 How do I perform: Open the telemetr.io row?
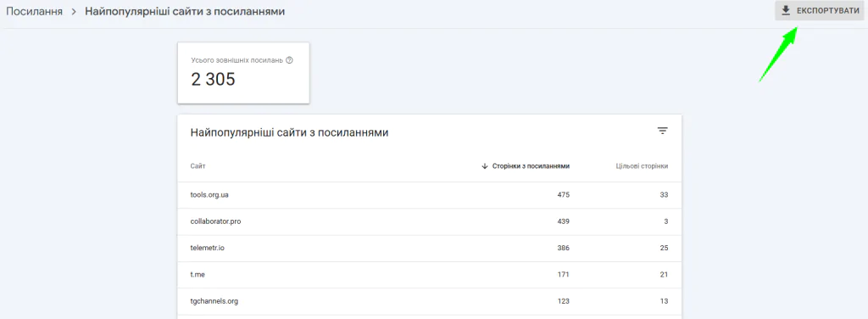(x=430, y=248)
